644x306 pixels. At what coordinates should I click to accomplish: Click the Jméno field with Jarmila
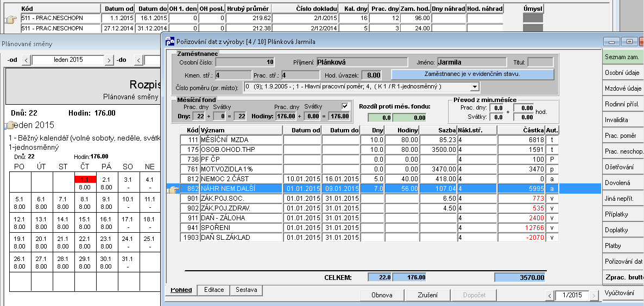(x=471, y=62)
